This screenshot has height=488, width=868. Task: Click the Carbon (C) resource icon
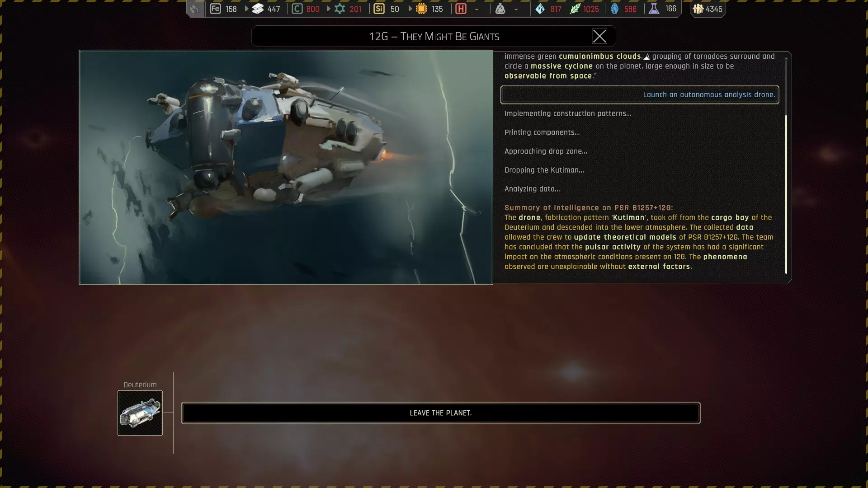tap(297, 9)
